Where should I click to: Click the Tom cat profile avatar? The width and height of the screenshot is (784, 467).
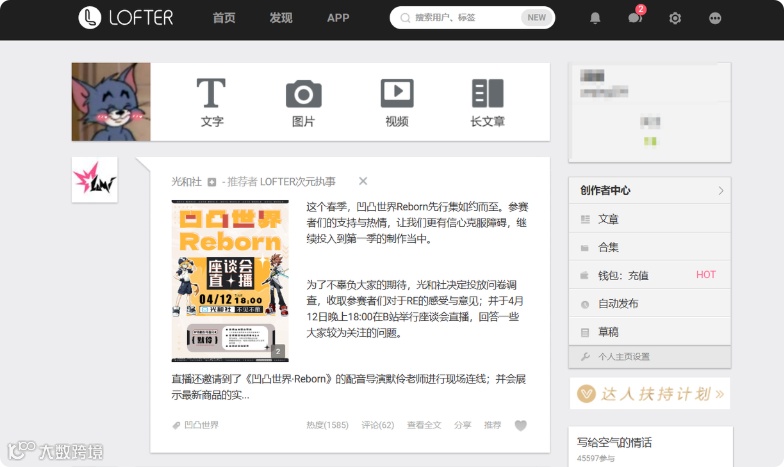click(x=111, y=102)
